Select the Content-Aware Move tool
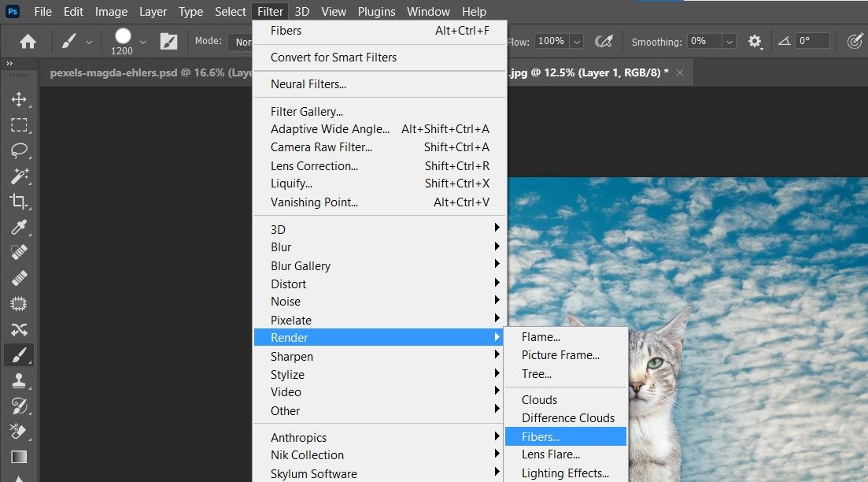Viewport: 868px width, 482px height. pyautogui.click(x=19, y=330)
